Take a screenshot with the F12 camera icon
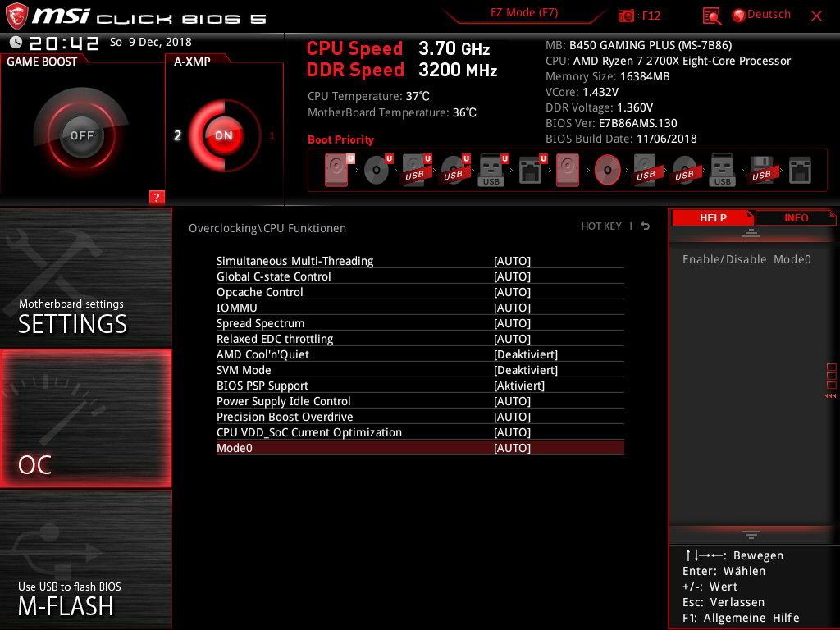 (x=627, y=16)
